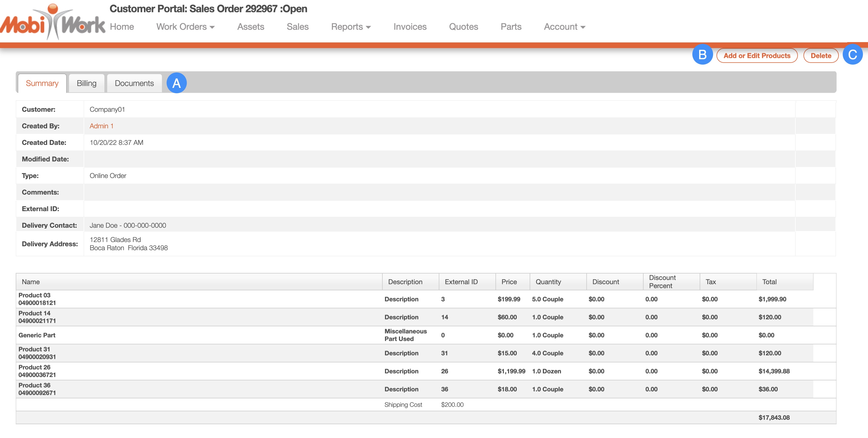The image size is (868, 438).
Task: Open the Assets menu item
Action: [250, 27]
